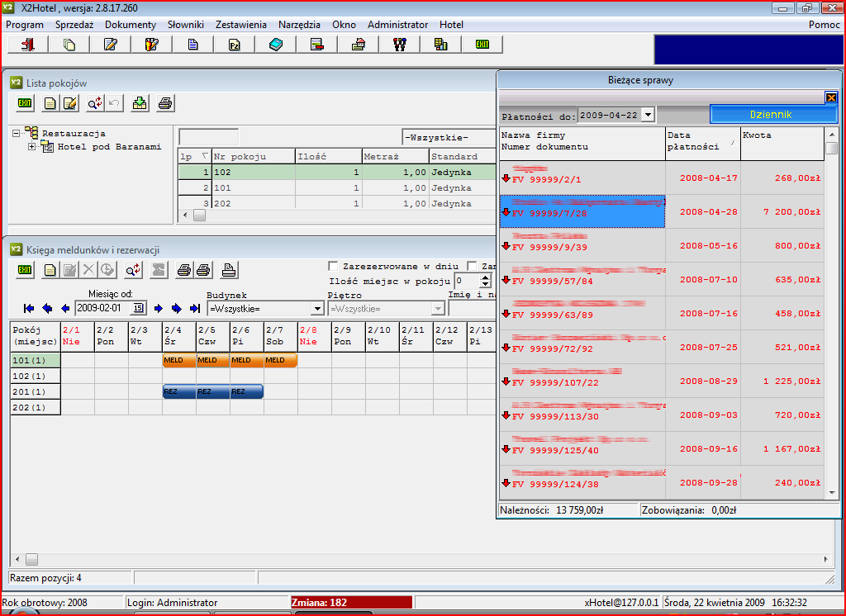Expand the 'Hotel pod Baranami' tree node
Screen dimensions: 846x616
point(32,146)
